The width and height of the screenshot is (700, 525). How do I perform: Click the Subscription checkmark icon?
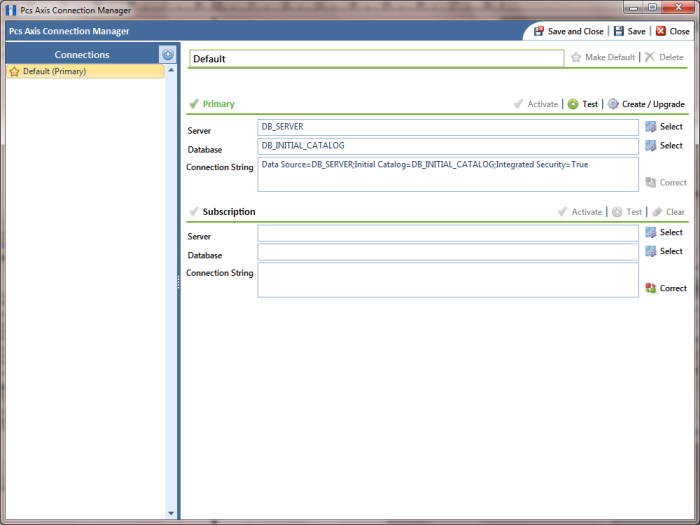[194, 212]
